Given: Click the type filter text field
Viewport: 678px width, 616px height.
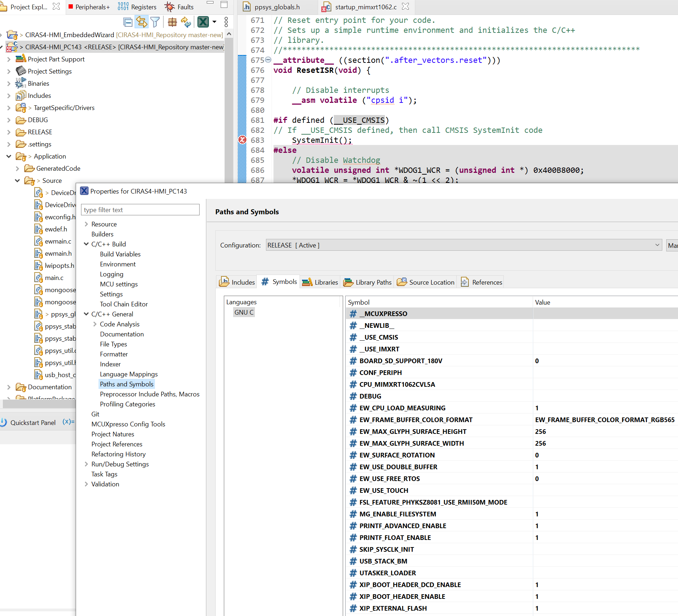Looking at the screenshot, I should 140,210.
